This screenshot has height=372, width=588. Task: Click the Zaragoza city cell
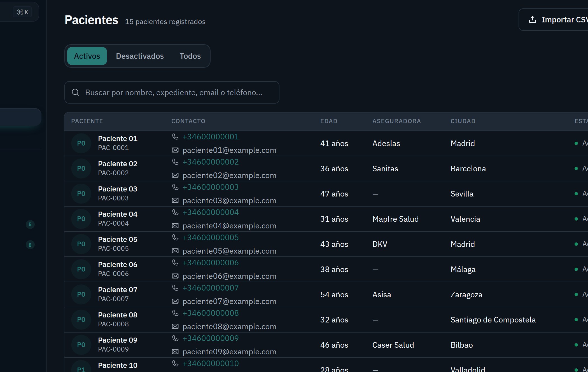(x=466, y=294)
